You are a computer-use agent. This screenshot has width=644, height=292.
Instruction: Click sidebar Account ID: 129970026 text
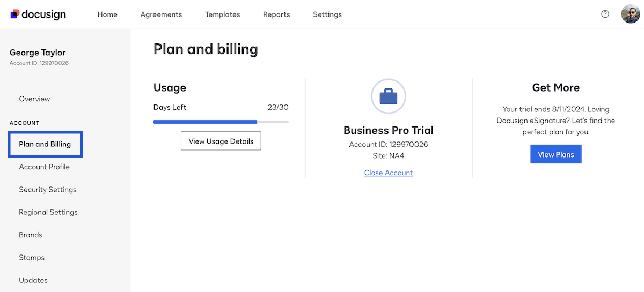[39, 63]
